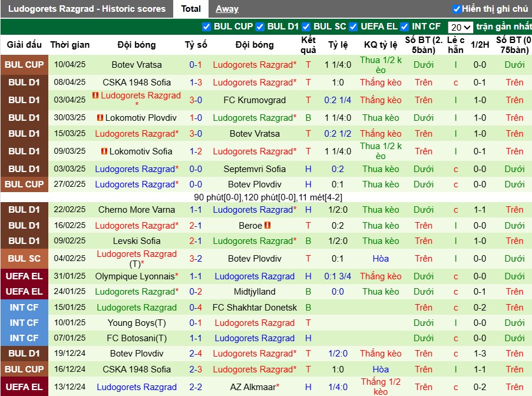Toggle the Hiển thị ghi chú checkbox
This screenshot has height=396, width=532.
[457, 9]
